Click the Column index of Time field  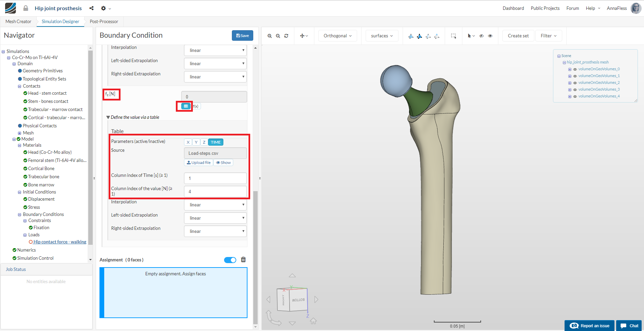pyautogui.click(x=216, y=178)
